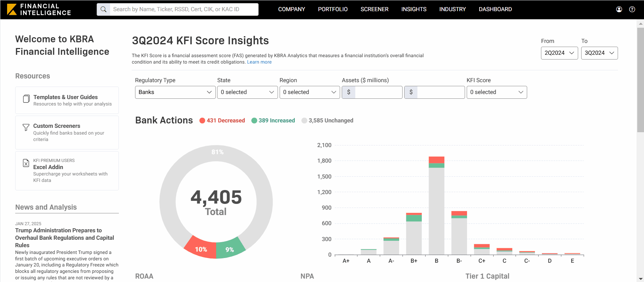This screenshot has height=282, width=644.
Task: Expand the From quarter dropdown 2Q2024
Action: coord(559,53)
